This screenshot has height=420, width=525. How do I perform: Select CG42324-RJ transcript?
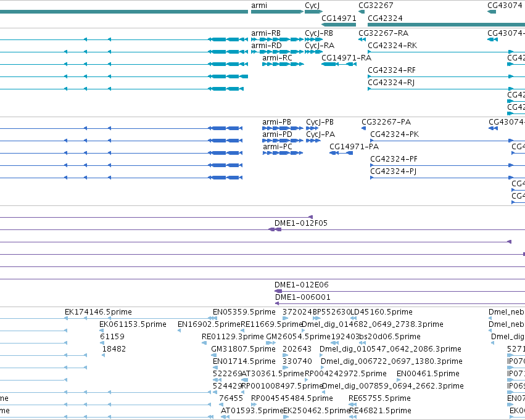click(446, 89)
